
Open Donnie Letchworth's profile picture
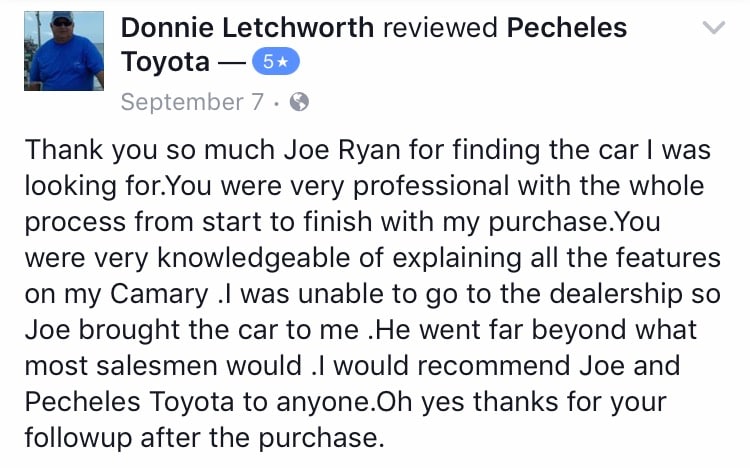(64, 51)
